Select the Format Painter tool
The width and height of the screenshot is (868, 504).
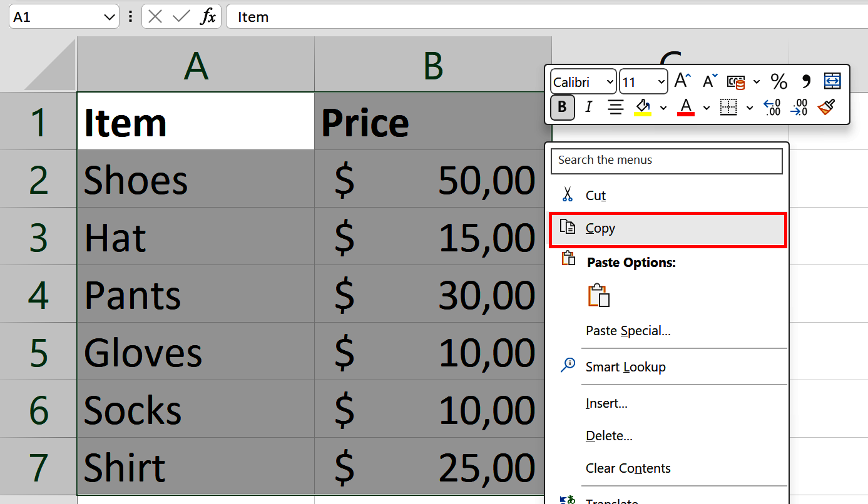click(826, 107)
